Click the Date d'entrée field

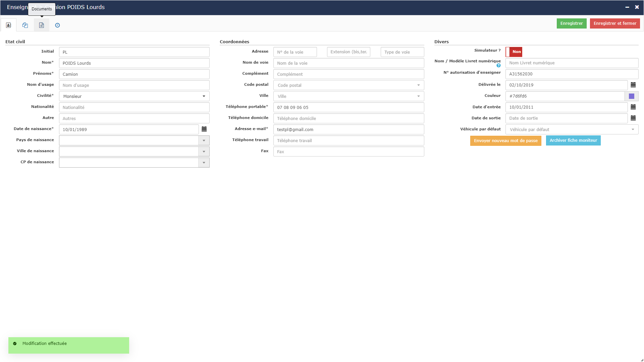[x=567, y=107]
